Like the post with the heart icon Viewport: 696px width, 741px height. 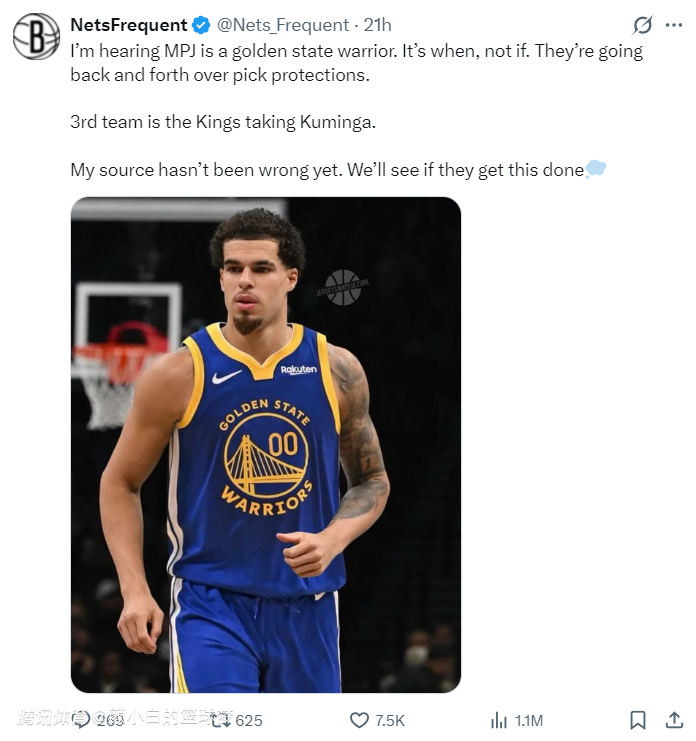tap(359, 720)
